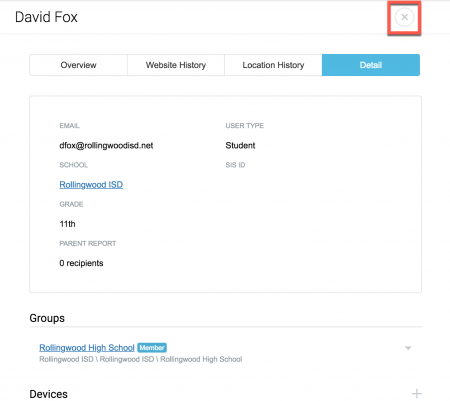
Task: Click the 0 recipients parent report value
Action: coord(81,263)
